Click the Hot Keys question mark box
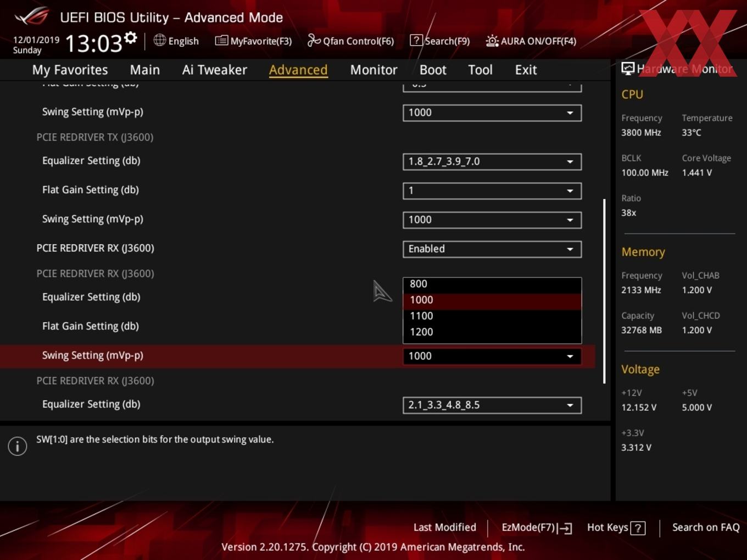 pyautogui.click(x=638, y=528)
